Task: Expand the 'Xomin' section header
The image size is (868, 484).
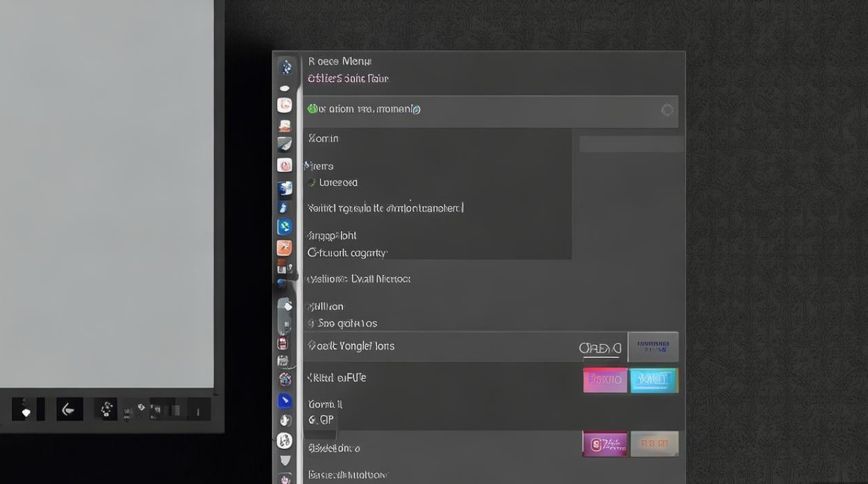Action: click(x=324, y=138)
